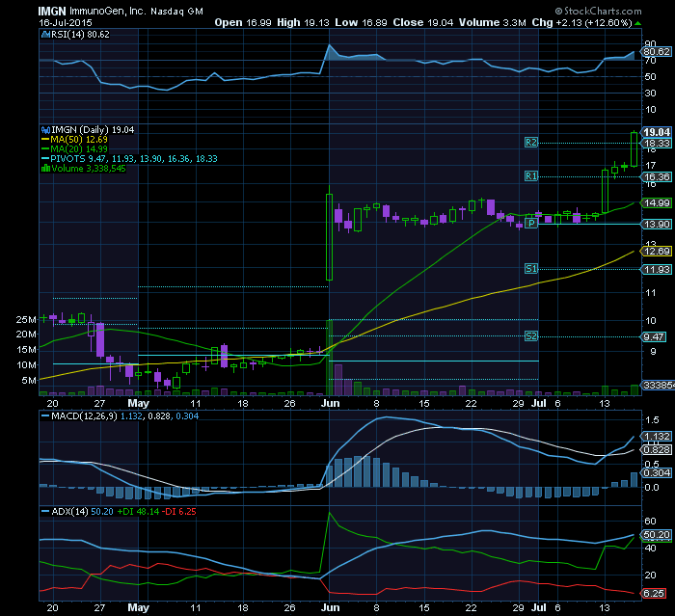Click the ADX(14) 50.20 legend label
Image resolution: width=675 pixels, height=616 pixels.
(82, 511)
